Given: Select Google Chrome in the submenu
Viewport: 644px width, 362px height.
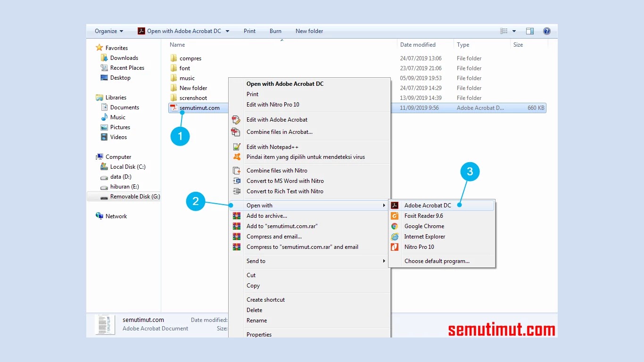Looking at the screenshot, I should click(442, 226).
